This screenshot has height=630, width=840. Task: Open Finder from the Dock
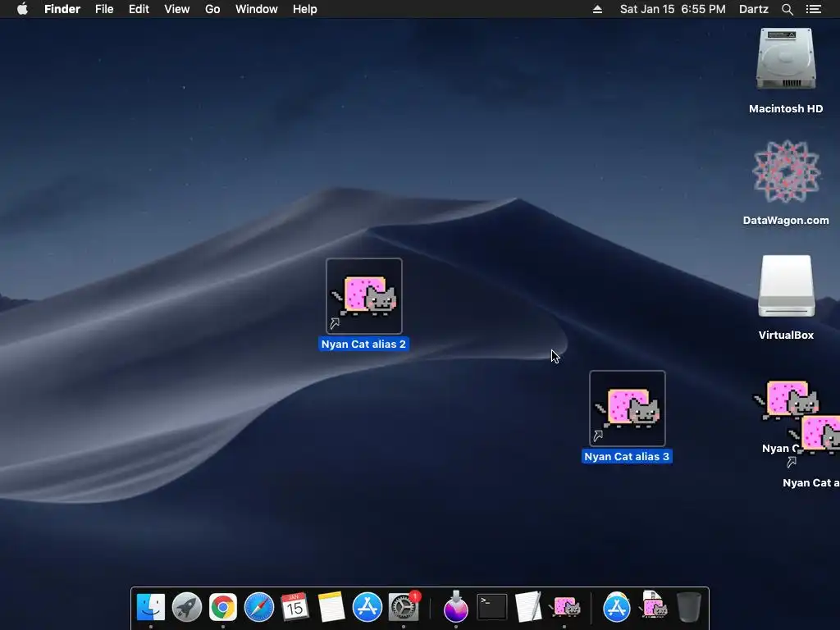(x=151, y=607)
